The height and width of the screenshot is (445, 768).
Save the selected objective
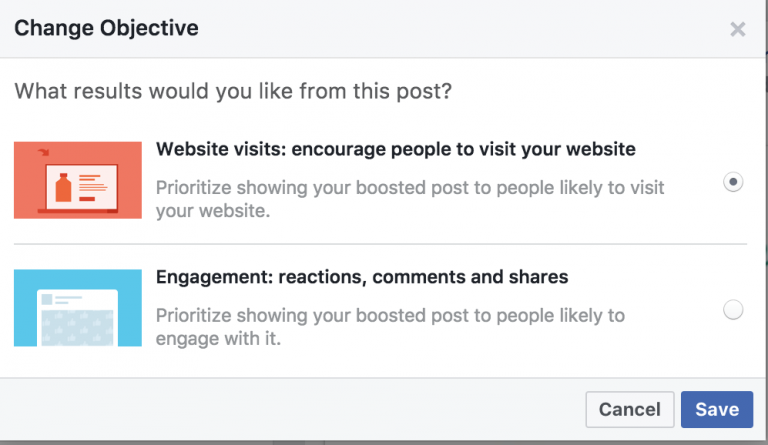click(717, 409)
